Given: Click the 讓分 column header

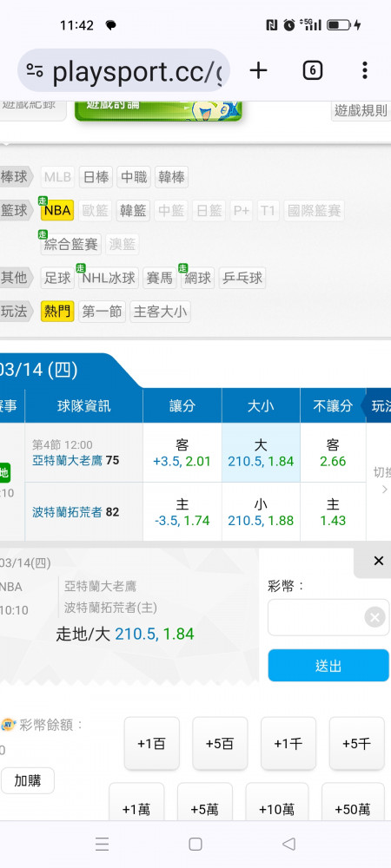Looking at the screenshot, I should coord(182,405).
